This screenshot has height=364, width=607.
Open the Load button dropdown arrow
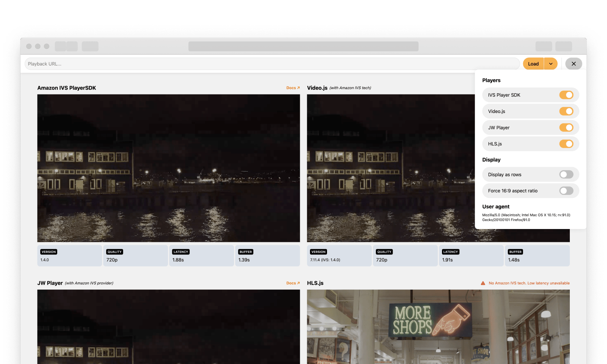pyautogui.click(x=551, y=64)
